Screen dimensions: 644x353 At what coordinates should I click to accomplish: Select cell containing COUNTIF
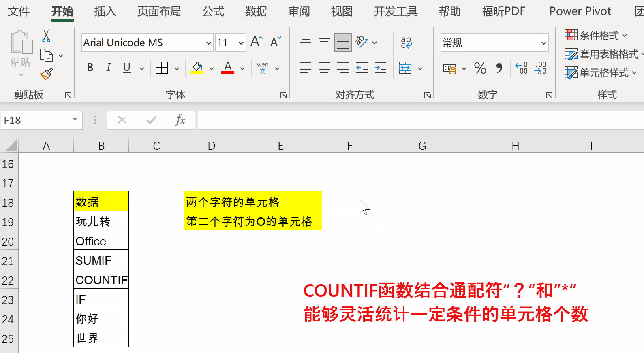coord(101,280)
